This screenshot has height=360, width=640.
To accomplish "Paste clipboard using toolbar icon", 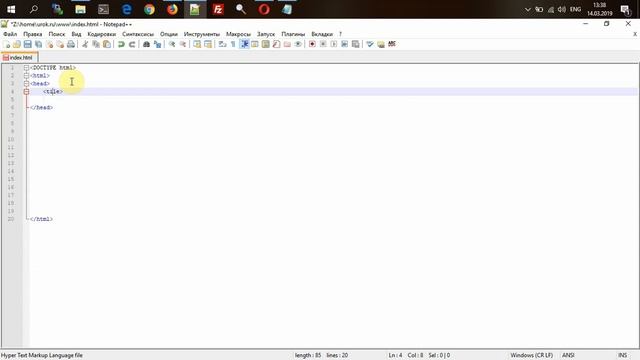I will (107, 44).
